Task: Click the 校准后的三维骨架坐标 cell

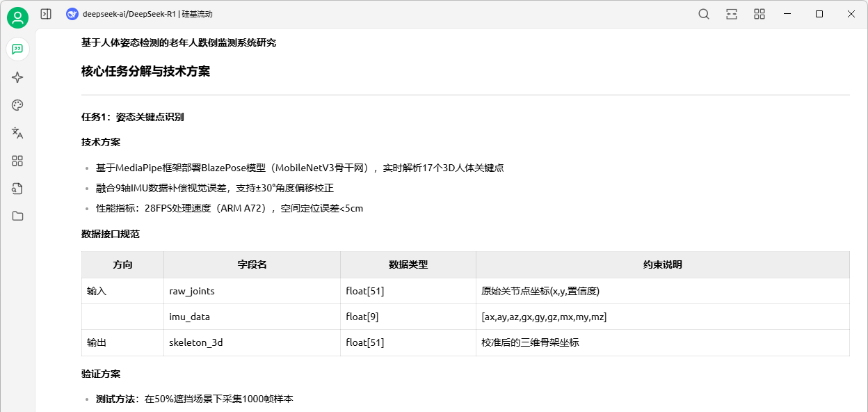Action: pos(663,342)
